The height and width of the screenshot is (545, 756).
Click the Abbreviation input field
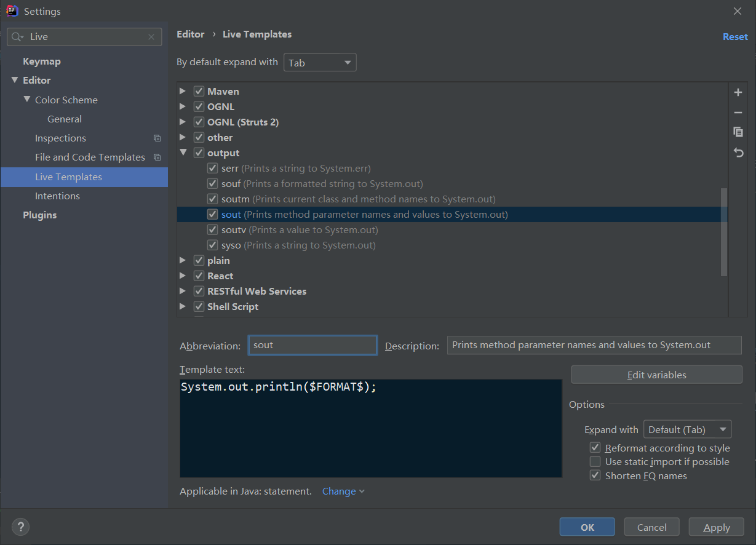(x=312, y=345)
